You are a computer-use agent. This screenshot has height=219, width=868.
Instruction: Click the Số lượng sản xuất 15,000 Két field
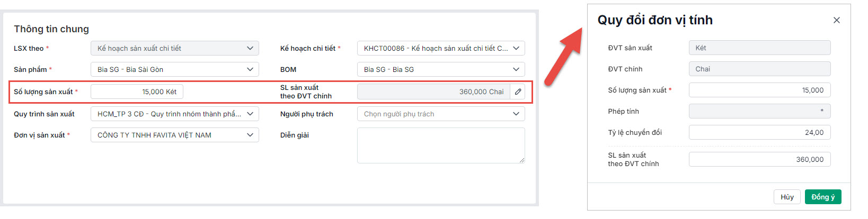(137, 92)
